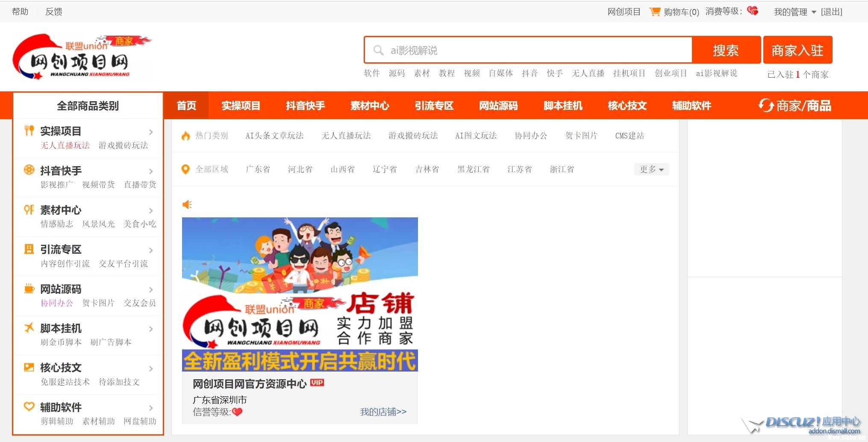This screenshot has width=868, height=442.
Task: Expand the 脚本挂机 category arrow
Action: (x=151, y=329)
